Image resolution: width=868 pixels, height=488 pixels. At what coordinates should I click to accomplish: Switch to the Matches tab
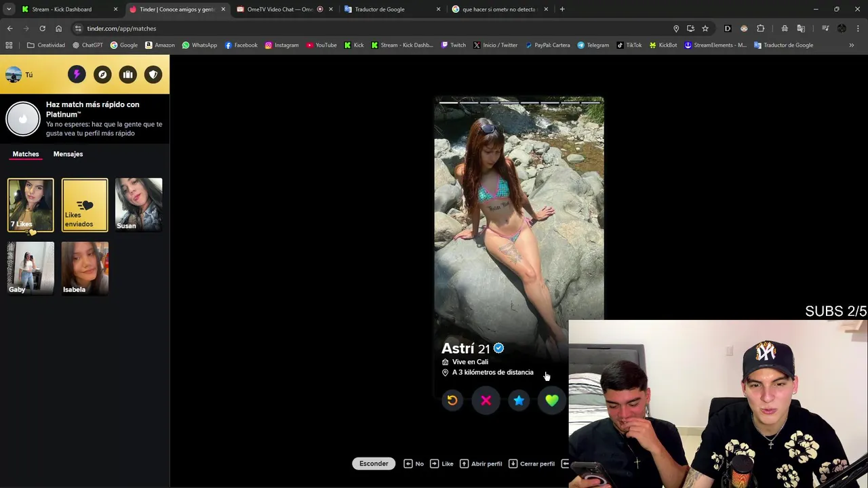pyautogui.click(x=26, y=154)
